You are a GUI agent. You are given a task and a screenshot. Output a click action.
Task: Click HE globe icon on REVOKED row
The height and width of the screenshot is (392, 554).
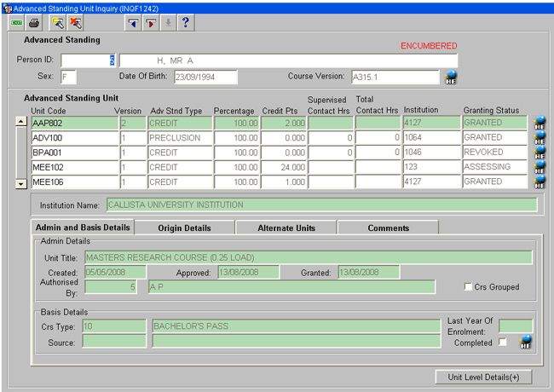point(539,153)
